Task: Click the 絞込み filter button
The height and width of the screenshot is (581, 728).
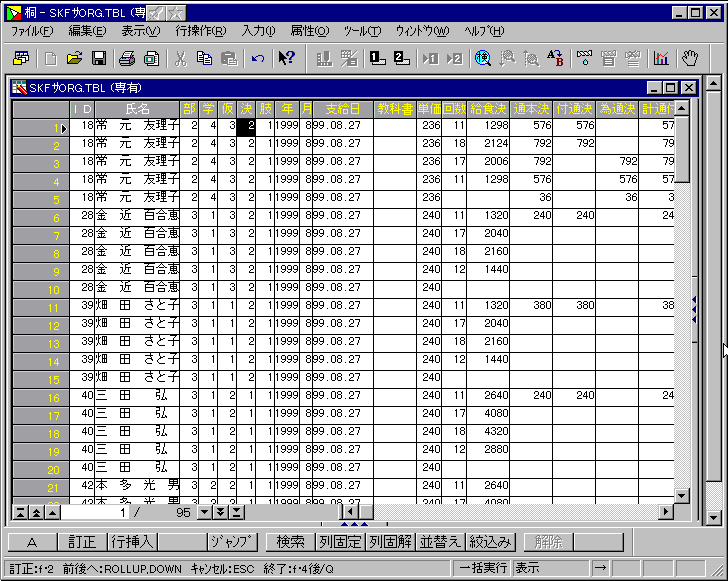Action: 490,542
